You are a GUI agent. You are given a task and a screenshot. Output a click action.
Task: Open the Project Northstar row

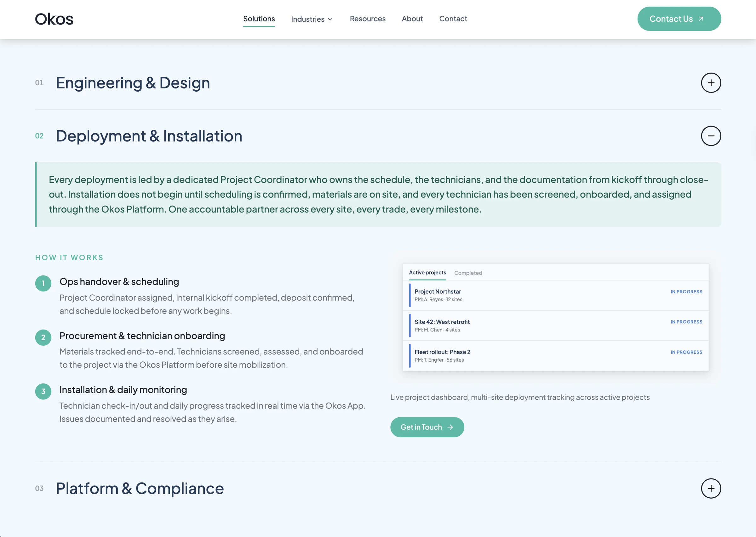pyautogui.click(x=556, y=295)
